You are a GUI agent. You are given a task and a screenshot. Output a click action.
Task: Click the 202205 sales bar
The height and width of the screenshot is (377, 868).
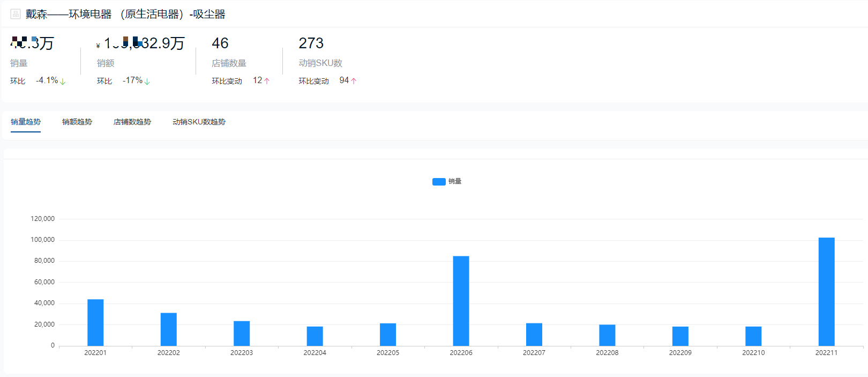click(388, 334)
